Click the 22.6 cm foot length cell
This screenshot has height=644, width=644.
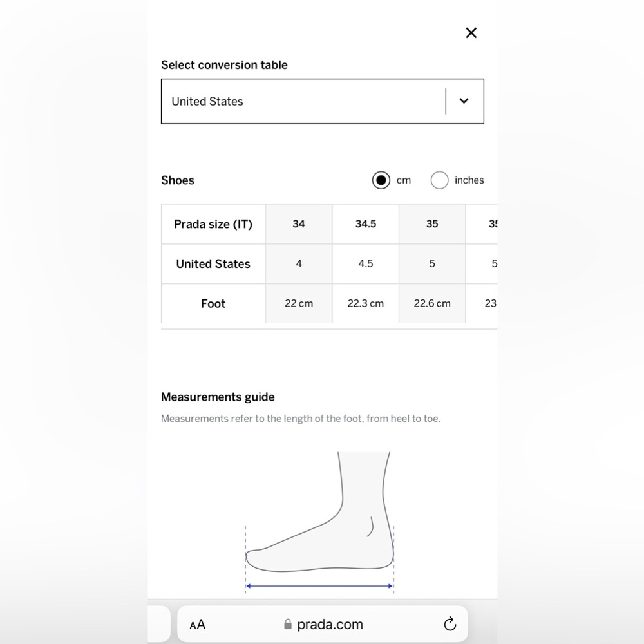[x=432, y=303]
